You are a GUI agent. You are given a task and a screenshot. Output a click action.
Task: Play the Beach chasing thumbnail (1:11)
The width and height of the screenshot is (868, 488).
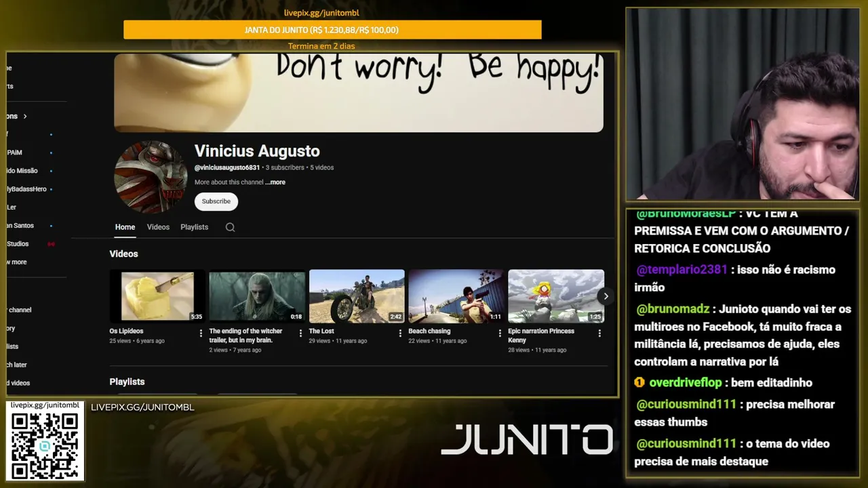[x=456, y=296]
